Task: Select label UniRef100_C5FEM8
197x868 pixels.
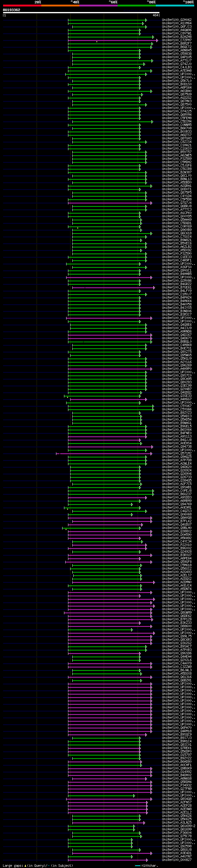Action: pos(176,118)
